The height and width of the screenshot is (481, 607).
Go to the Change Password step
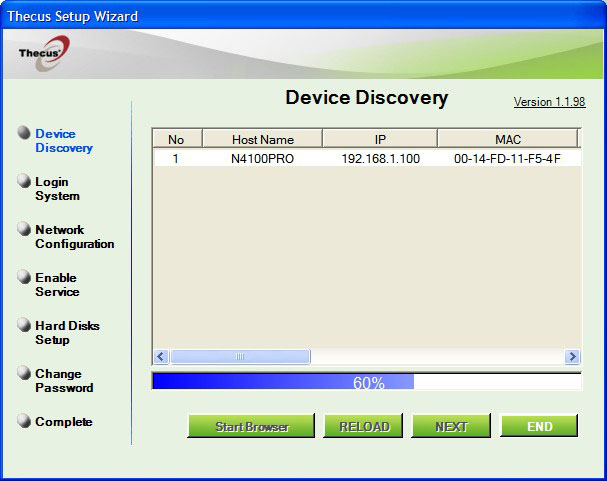point(64,381)
